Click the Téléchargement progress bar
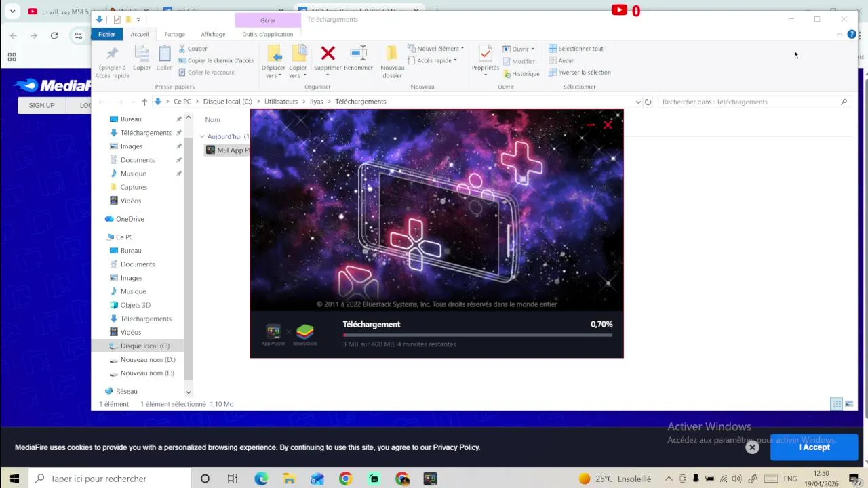The width and height of the screenshot is (868, 488). [477, 335]
